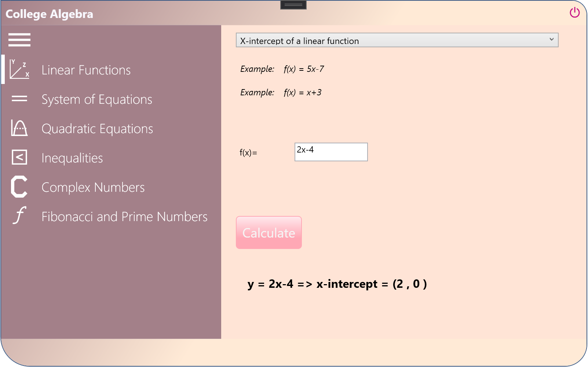This screenshot has height=367, width=588.
Task: Click inside the f(x) input box
Action: point(330,152)
